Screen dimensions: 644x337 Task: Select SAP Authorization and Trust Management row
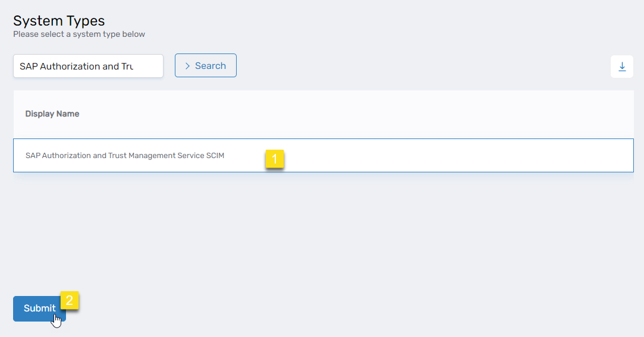coord(125,156)
